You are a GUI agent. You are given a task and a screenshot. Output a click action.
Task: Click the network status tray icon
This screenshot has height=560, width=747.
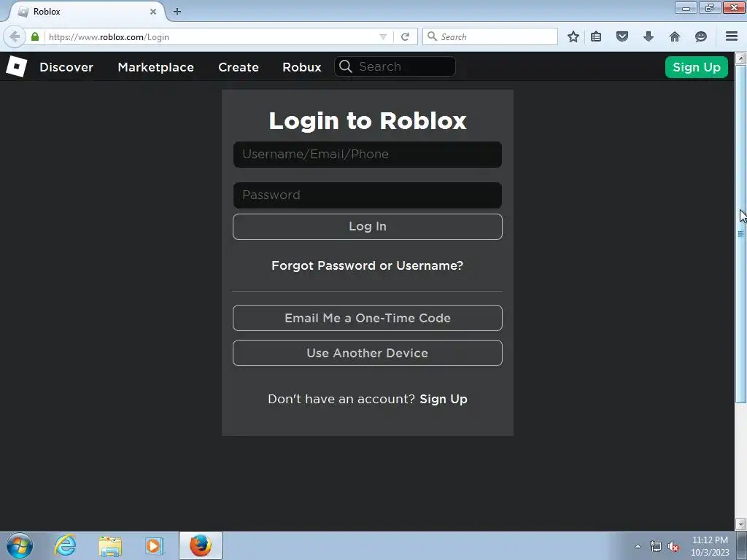click(656, 547)
